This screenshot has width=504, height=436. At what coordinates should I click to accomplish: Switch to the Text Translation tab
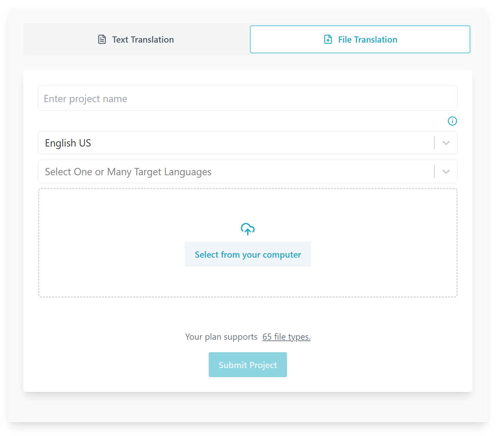click(136, 39)
